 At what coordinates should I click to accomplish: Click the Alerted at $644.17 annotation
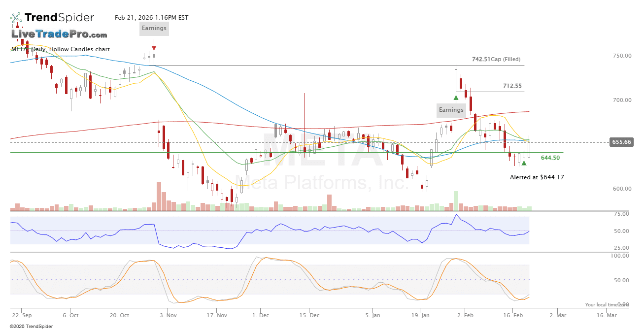point(537,177)
